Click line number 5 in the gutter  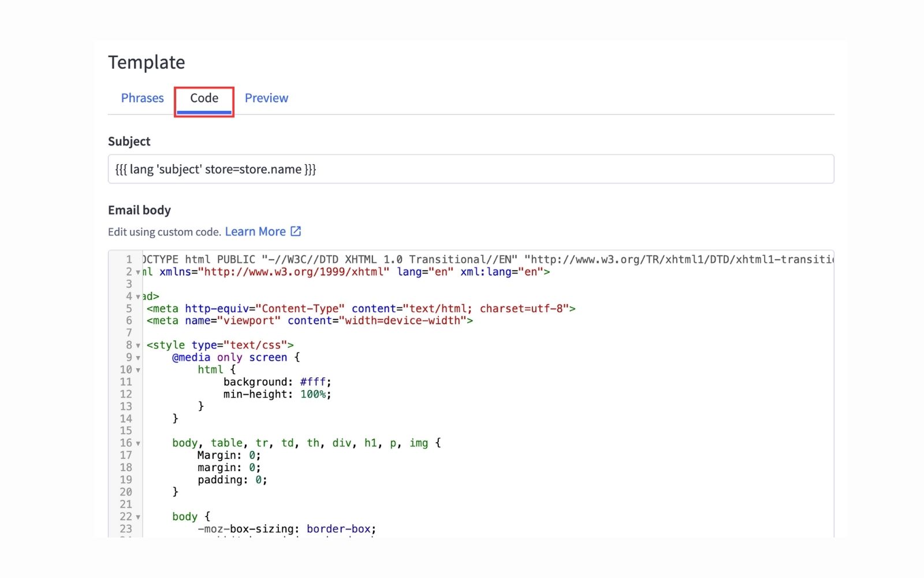(x=129, y=309)
